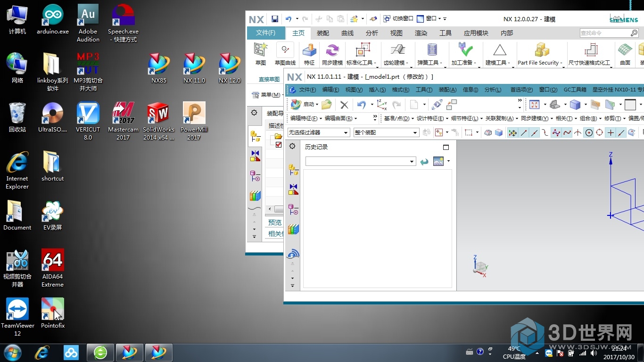Toggle the History panel maximize box
The height and width of the screenshot is (362, 644).
pos(446,147)
